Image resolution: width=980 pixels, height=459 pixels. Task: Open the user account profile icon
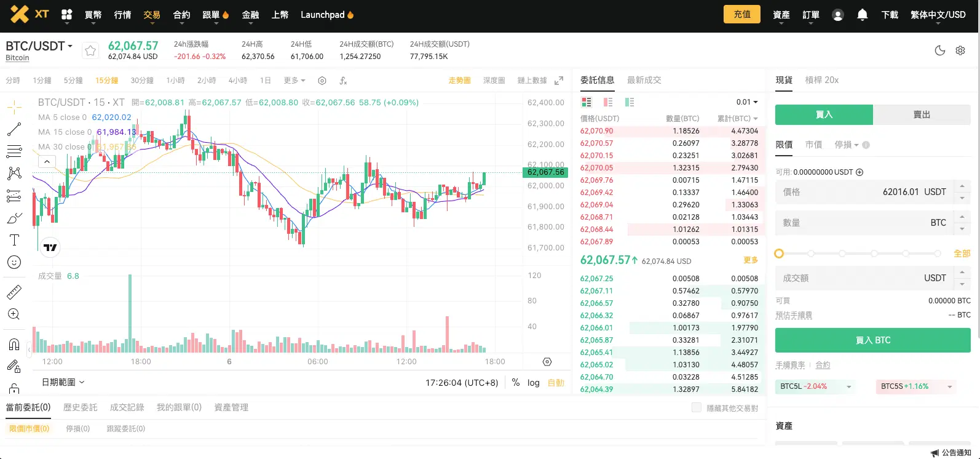[x=837, y=15]
